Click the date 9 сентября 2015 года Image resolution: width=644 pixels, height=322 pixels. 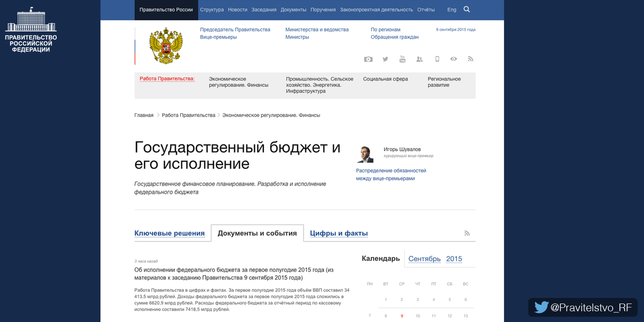456,30
